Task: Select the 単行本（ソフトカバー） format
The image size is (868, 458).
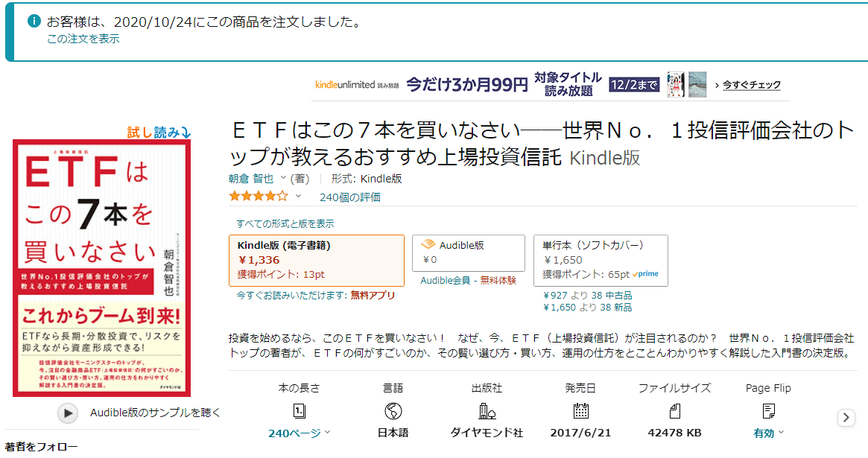Action: pyautogui.click(x=601, y=261)
